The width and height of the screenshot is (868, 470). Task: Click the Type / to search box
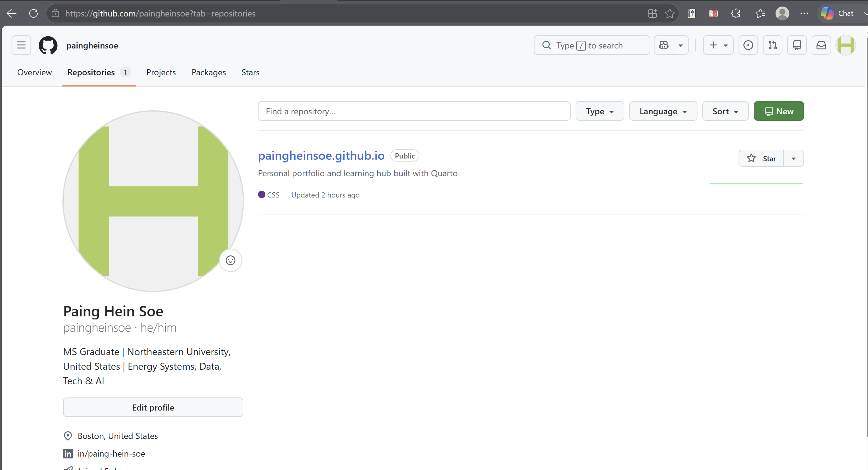click(x=592, y=45)
